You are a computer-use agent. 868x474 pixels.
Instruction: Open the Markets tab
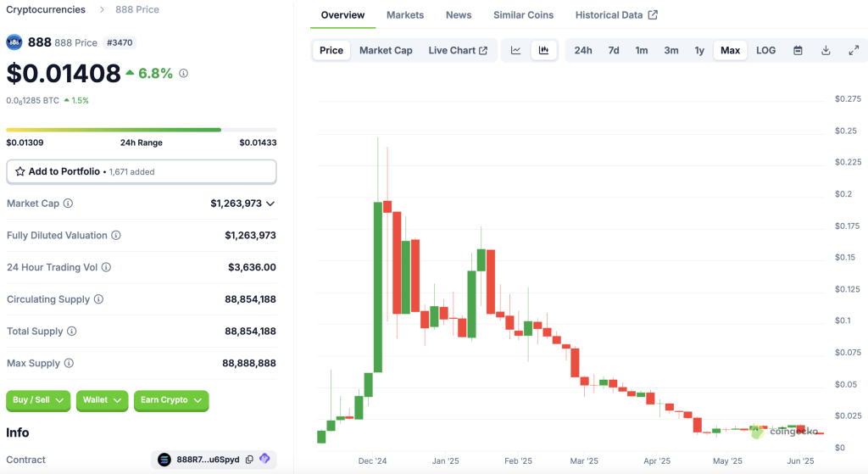tap(405, 15)
